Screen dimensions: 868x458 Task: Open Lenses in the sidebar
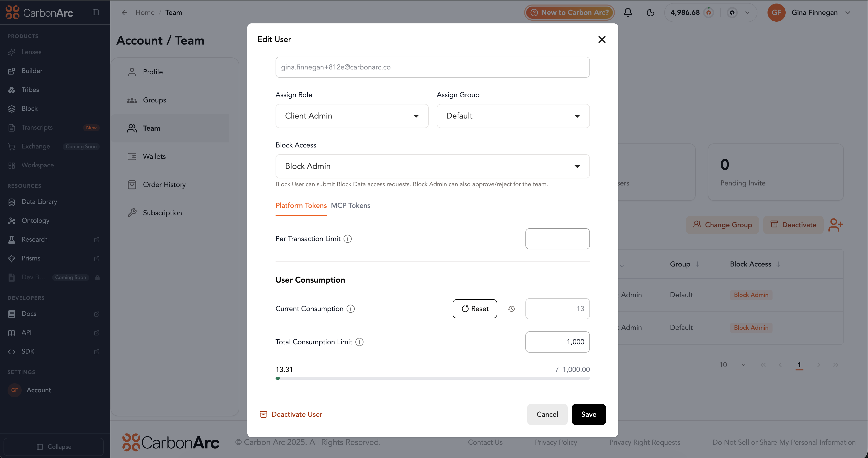pyautogui.click(x=31, y=52)
